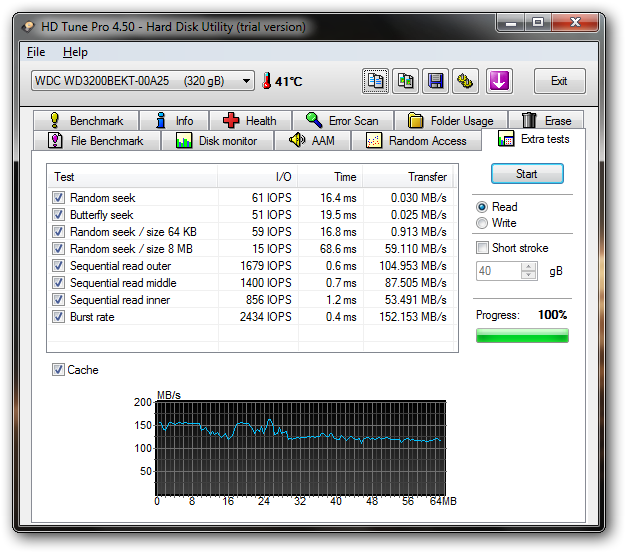Click the copy screenshot to clipboard icon

(x=405, y=81)
